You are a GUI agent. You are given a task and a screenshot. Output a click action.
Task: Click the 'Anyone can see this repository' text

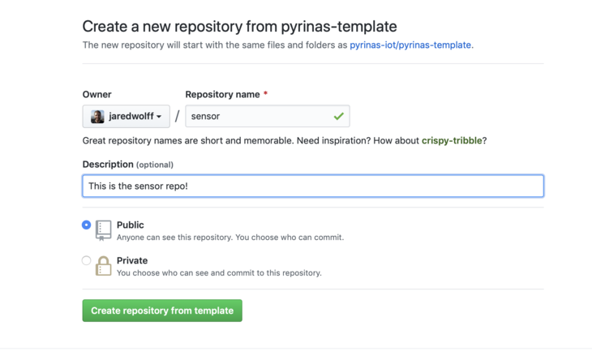point(230,238)
